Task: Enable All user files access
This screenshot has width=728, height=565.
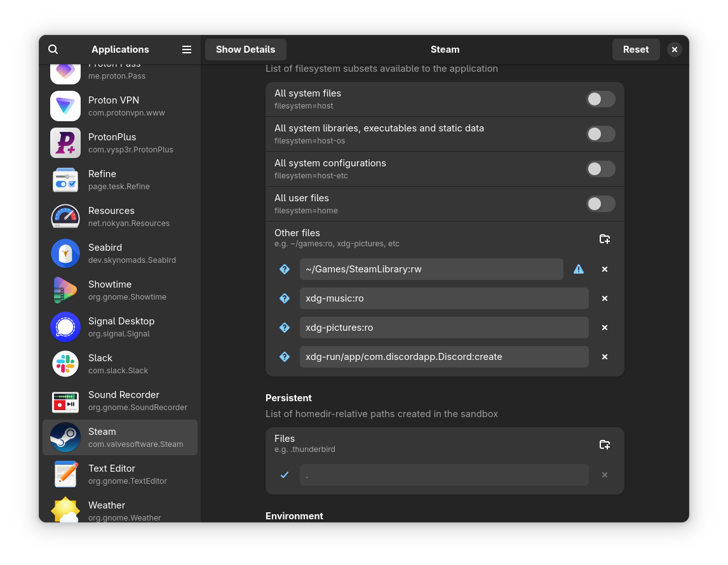Action: tap(600, 204)
